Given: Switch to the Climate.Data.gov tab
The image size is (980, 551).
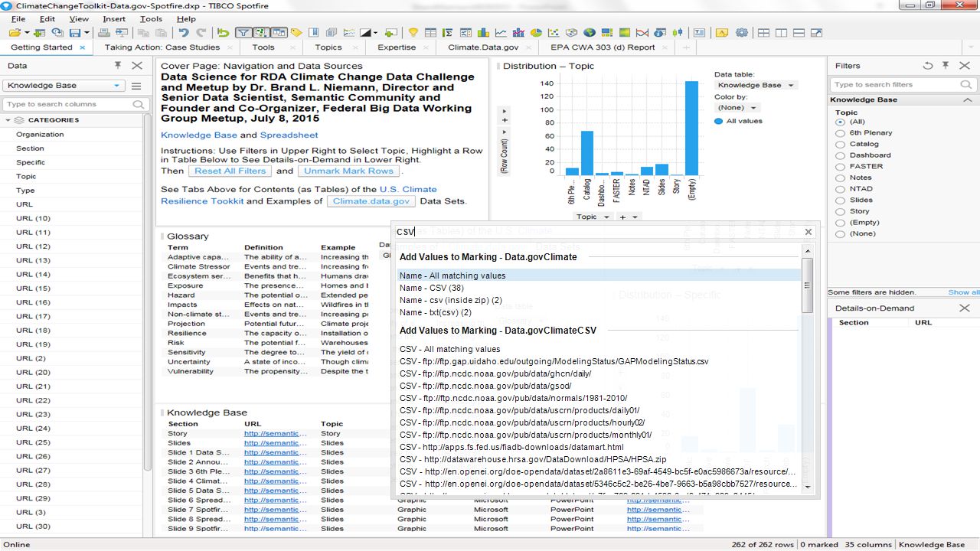Looking at the screenshot, I should pos(483,47).
